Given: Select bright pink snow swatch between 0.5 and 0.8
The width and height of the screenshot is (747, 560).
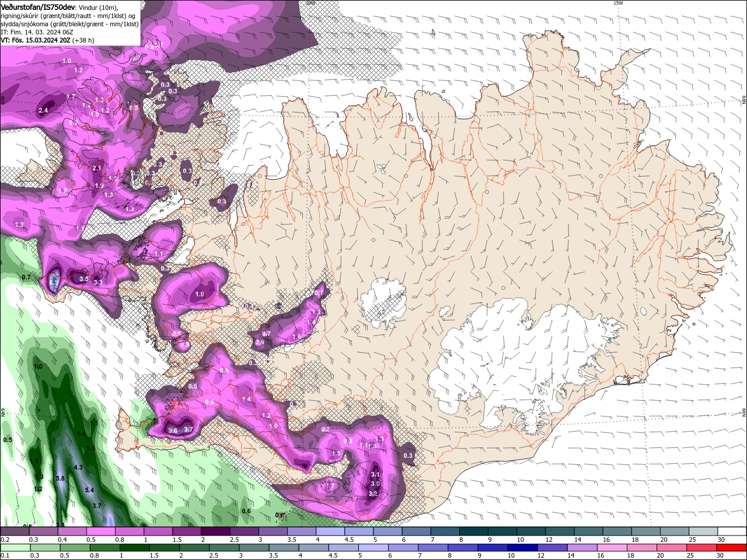Looking at the screenshot, I should pyautogui.click(x=100, y=531).
